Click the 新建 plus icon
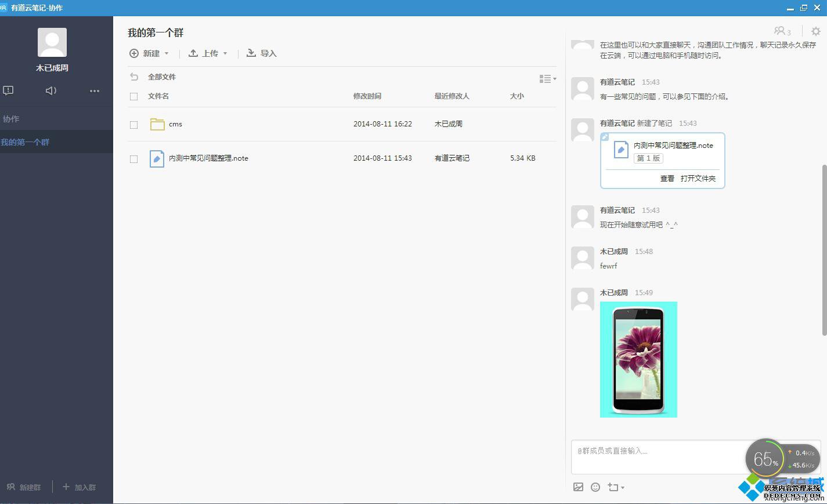827x504 pixels. [x=134, y=53]
